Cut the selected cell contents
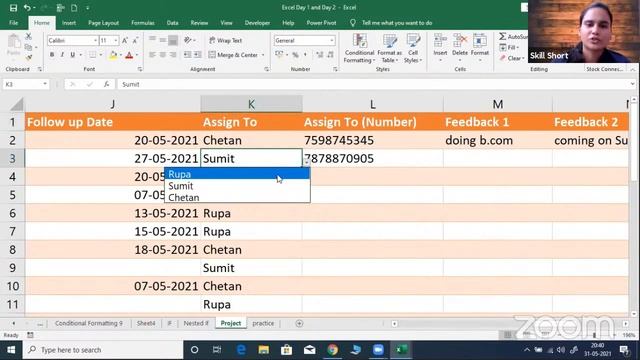The width and height of the screenshot is (640, 360). click(28, 37)
